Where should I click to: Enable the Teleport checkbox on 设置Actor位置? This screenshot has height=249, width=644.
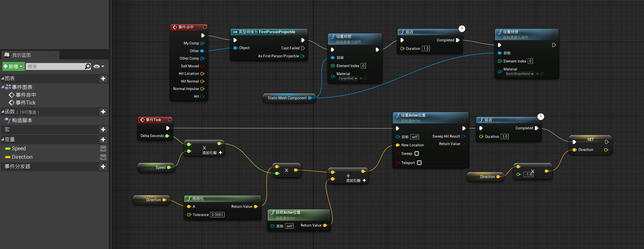420,163
